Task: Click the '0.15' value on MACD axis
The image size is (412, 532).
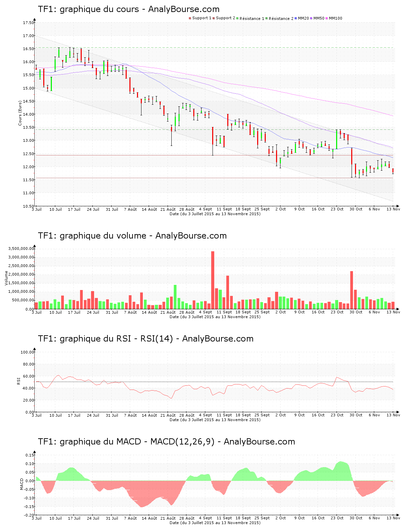Action: (30, 455)
